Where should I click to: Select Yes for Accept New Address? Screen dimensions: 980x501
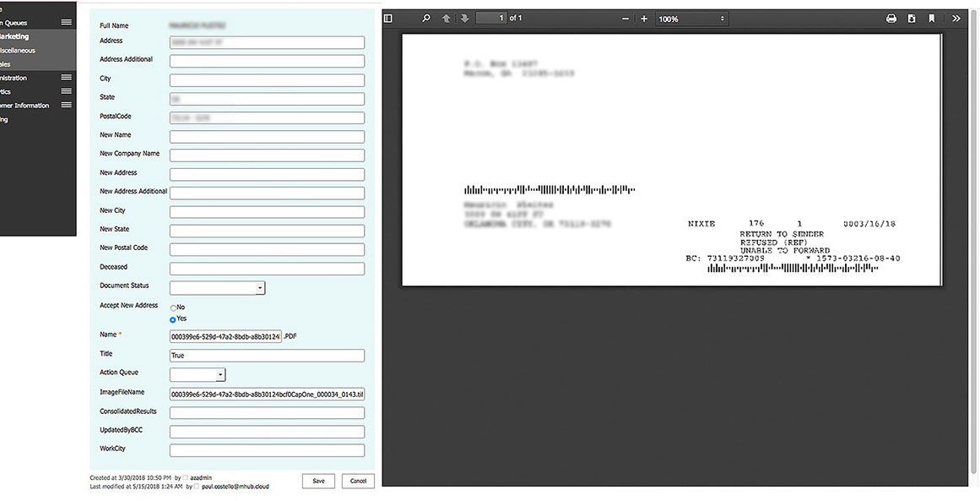(x=174, y=319)
